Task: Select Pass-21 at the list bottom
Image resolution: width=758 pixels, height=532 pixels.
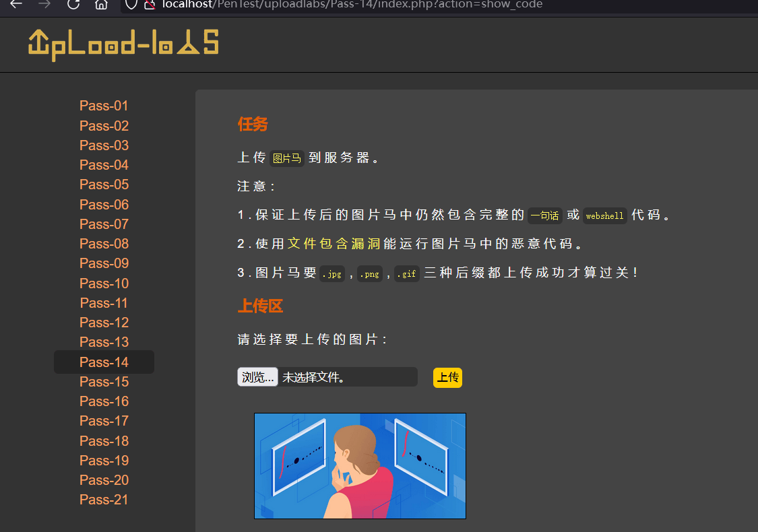Action: coord(104,500)
